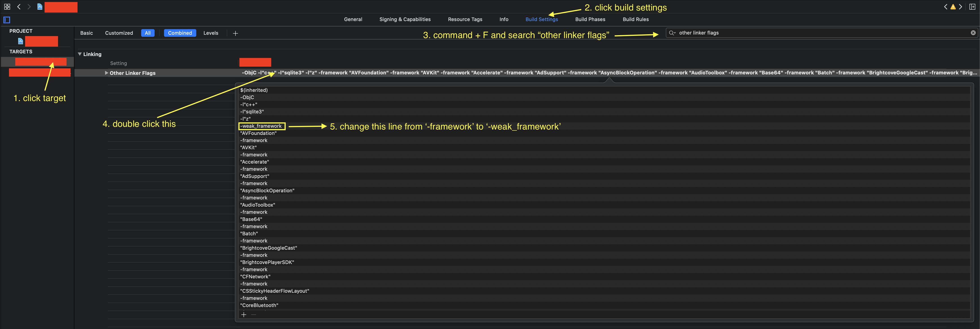Collapse the Linking section
This screenshot has height=329, width=980.
(x=80, y=54)
